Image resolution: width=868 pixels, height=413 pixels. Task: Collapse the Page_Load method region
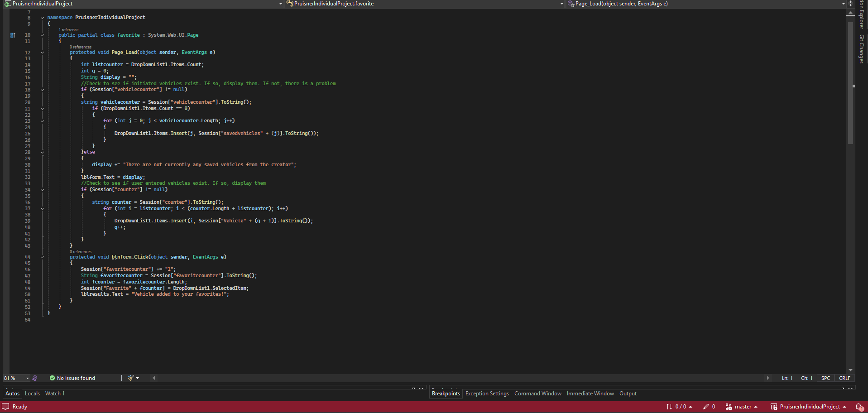[42, 53]
